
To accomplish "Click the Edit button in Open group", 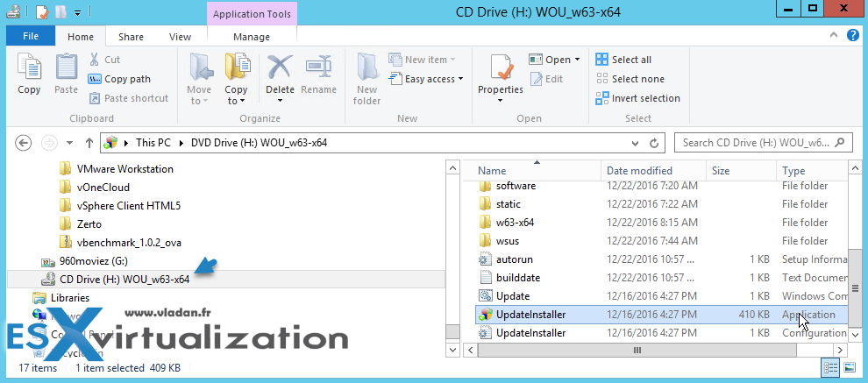I will click(546, 79).
